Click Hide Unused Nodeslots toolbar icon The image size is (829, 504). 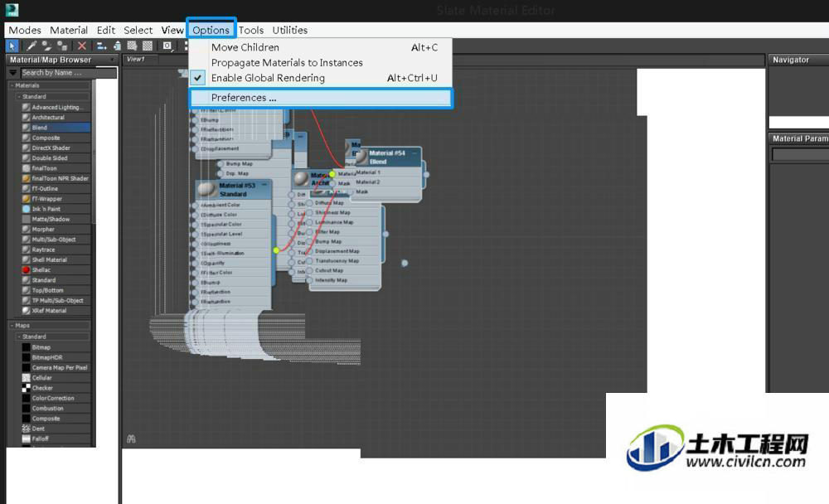coord(117,46)
